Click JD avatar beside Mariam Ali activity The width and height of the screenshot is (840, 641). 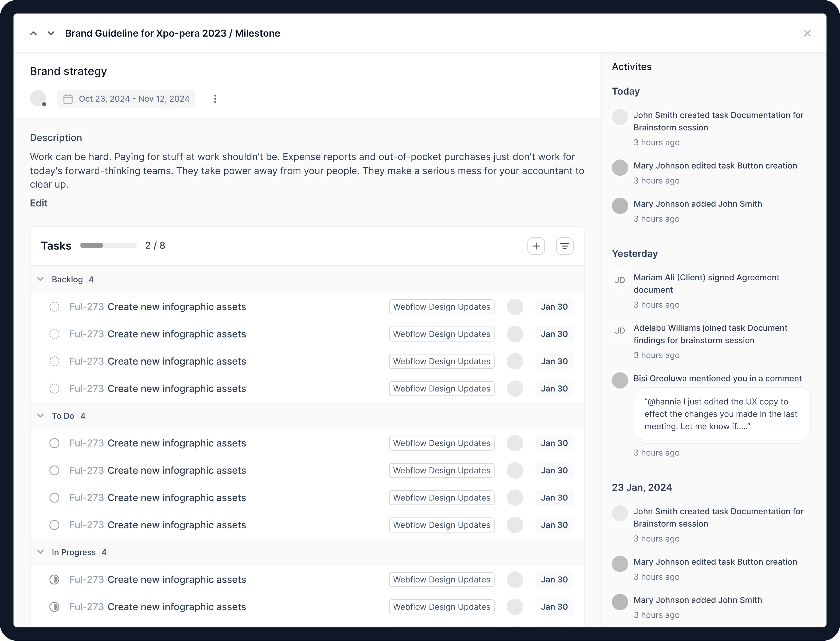coord(620,280)
